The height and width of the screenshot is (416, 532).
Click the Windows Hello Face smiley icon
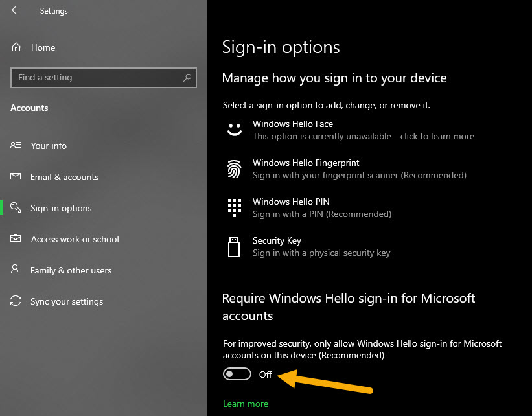pyautogui.click(x=235, y=130)
